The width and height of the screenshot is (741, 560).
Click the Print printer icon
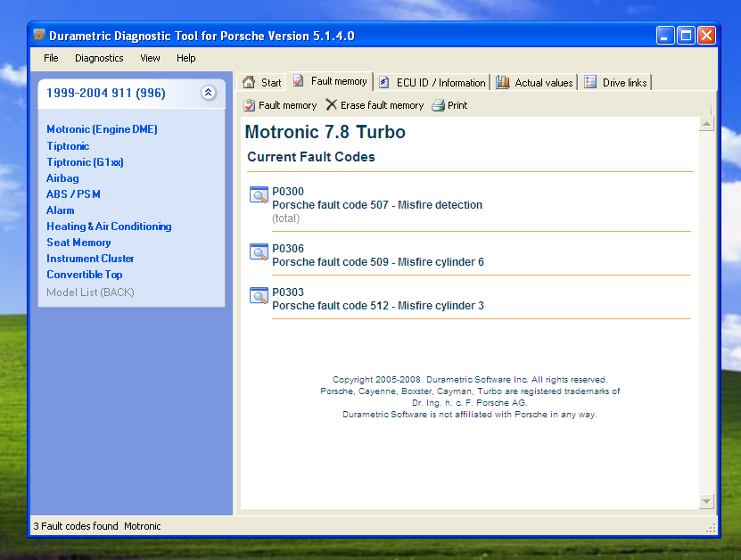point(438,105)
